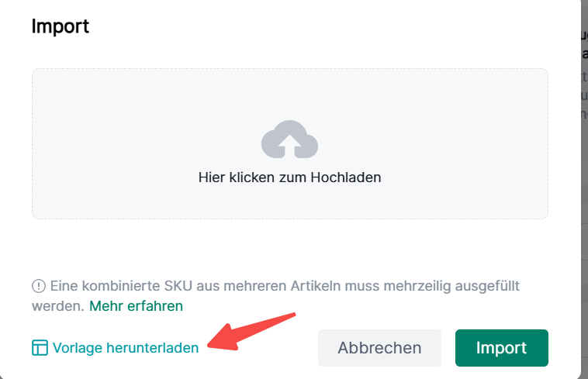Select the "Hier klicken zum Hochladen" label
Image resolution: width=588 pixels, height=379 pixels.
click(289, 177)
